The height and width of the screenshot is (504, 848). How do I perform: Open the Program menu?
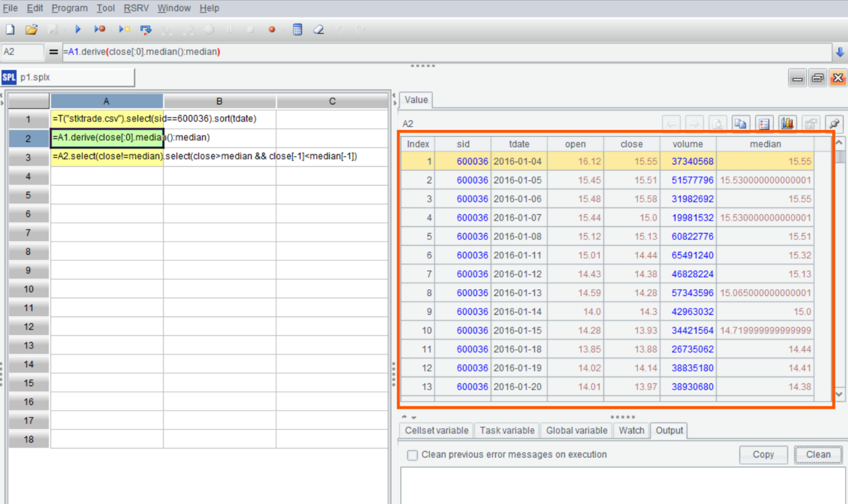tap(70, 8)
